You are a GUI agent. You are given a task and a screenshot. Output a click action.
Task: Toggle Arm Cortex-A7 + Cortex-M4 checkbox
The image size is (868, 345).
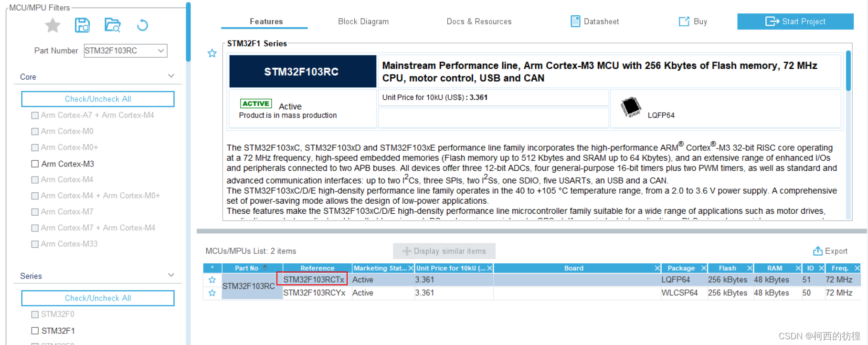click(x=35, y=115)
